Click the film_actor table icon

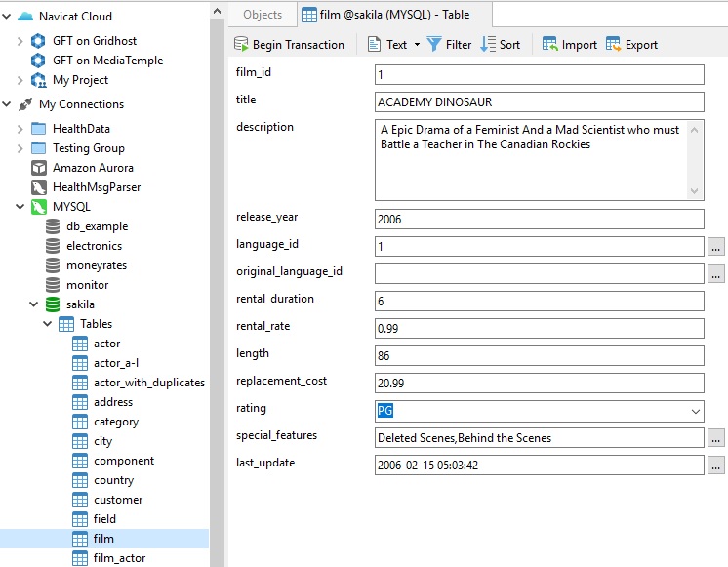[x=80, y=558]
